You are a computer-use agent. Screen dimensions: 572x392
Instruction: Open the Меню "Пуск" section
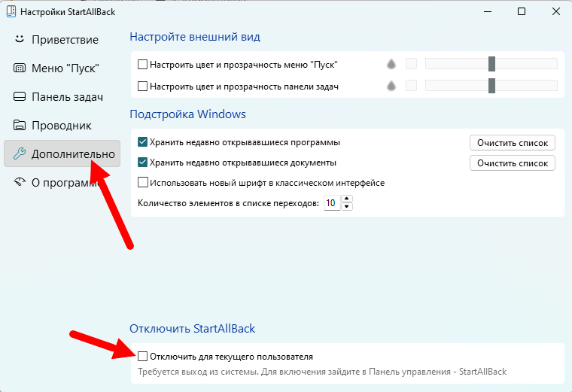pos(62,68)
